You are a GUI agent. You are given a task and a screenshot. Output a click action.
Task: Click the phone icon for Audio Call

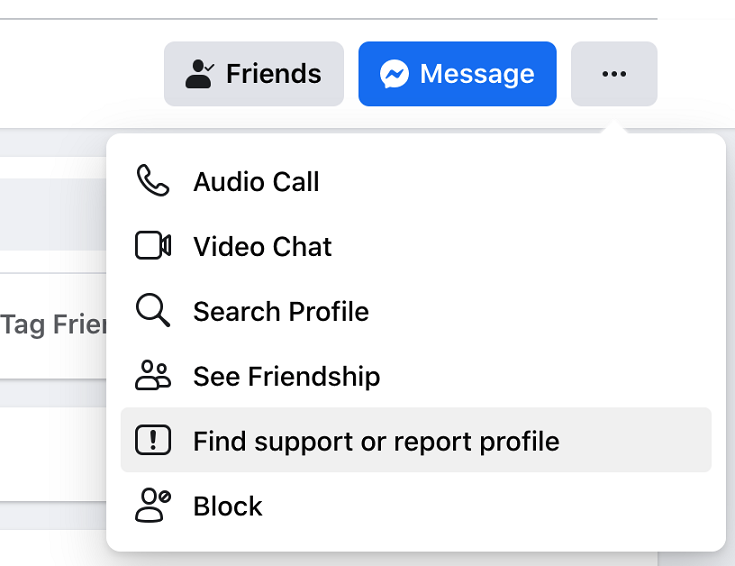[x=153, y=181]
